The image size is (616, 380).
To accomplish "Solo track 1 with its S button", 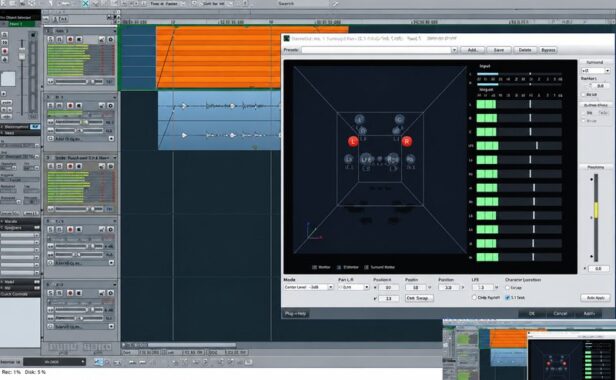I will pos(51,39).
